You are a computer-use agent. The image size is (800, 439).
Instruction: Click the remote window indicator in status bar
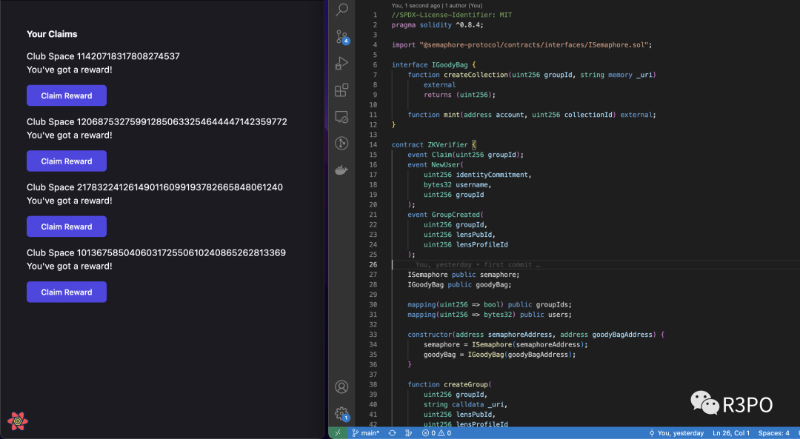click(x=337, y=433)
